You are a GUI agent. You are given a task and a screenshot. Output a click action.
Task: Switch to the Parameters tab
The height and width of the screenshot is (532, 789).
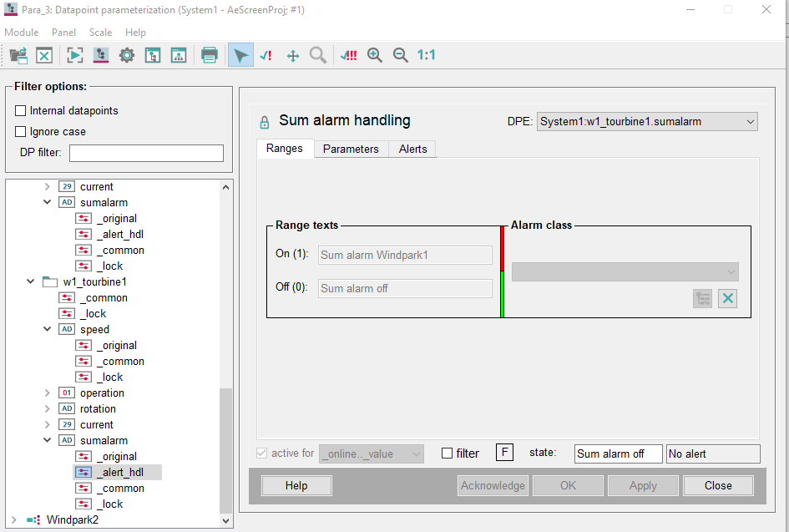[x=351, y=149]
